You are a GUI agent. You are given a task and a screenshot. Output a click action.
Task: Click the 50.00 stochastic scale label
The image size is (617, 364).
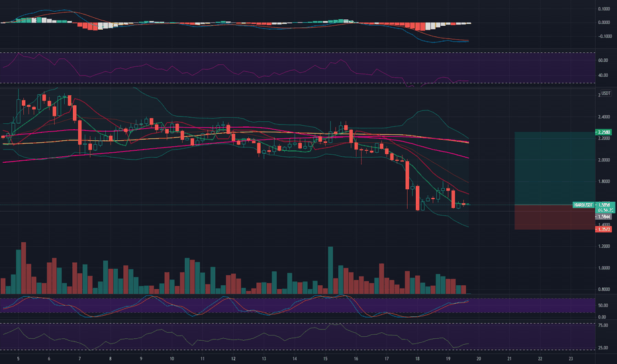pyautogui.click(x=603, y=305)
